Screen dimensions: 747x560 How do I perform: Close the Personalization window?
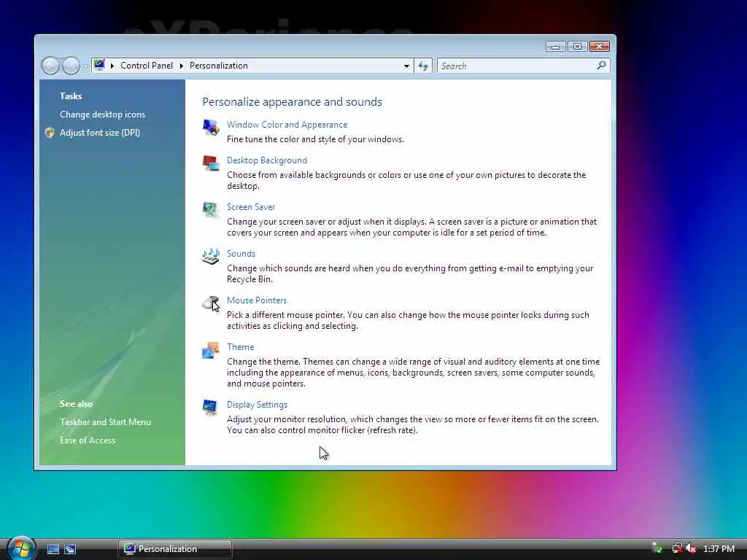point(600,46)
